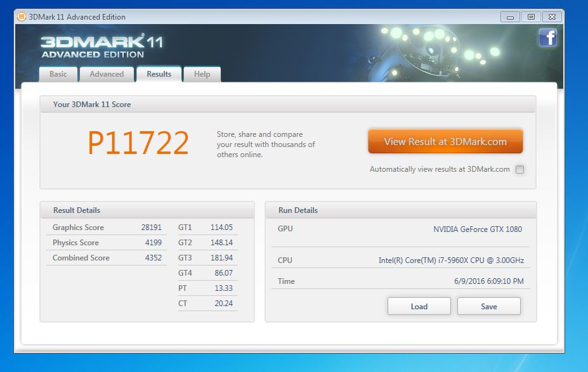Close the 3DMark 11 window
Screen dimensions: 588x372
pyautogui.click(x=552, y=17)
